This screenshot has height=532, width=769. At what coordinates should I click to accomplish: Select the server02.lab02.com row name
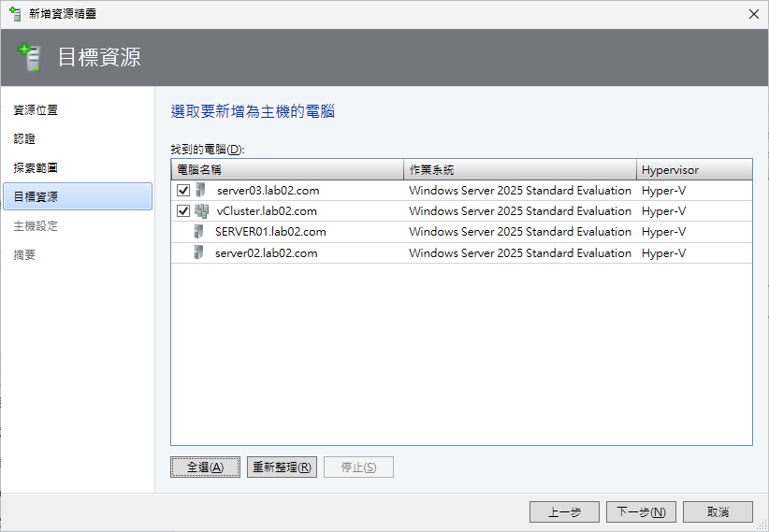click(266, 253)
